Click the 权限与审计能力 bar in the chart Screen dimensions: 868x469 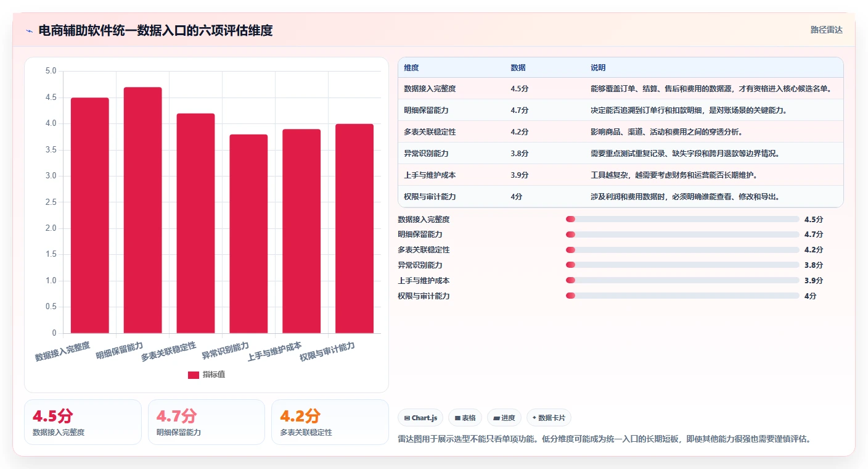point(354,228)
